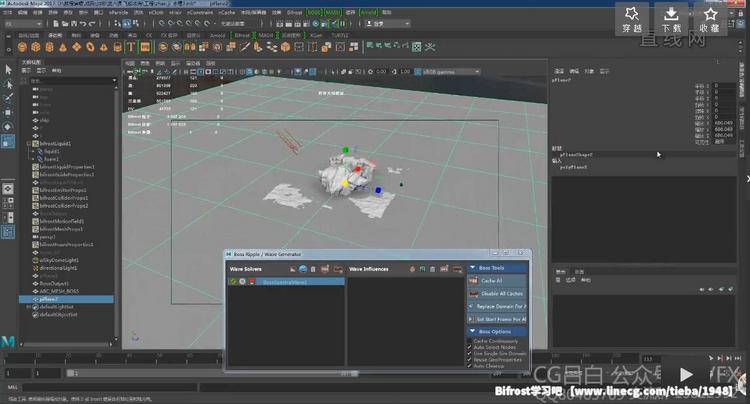This screenshot has width=750, height=404.
Task: Click the MEL command line input
Action: [x=110, y=387]
